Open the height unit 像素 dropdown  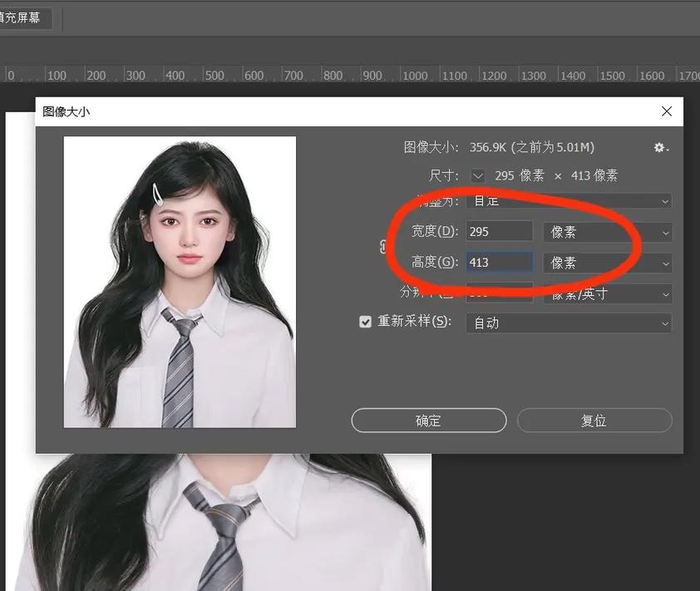tap(607, 263)
